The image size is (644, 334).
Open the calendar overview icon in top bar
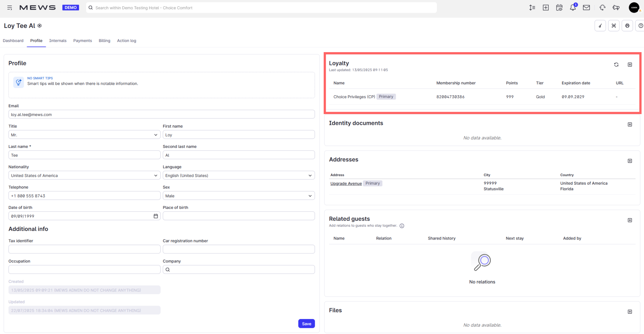pos(559,8)
